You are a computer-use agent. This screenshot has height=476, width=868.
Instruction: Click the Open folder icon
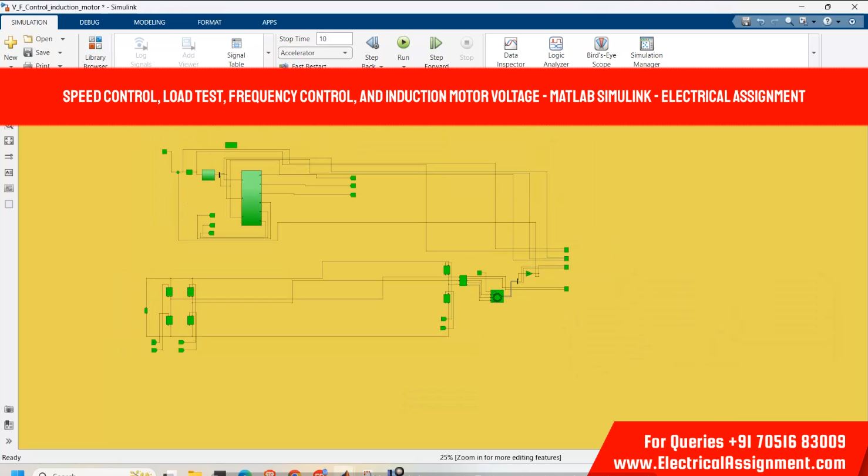[28, 39]
